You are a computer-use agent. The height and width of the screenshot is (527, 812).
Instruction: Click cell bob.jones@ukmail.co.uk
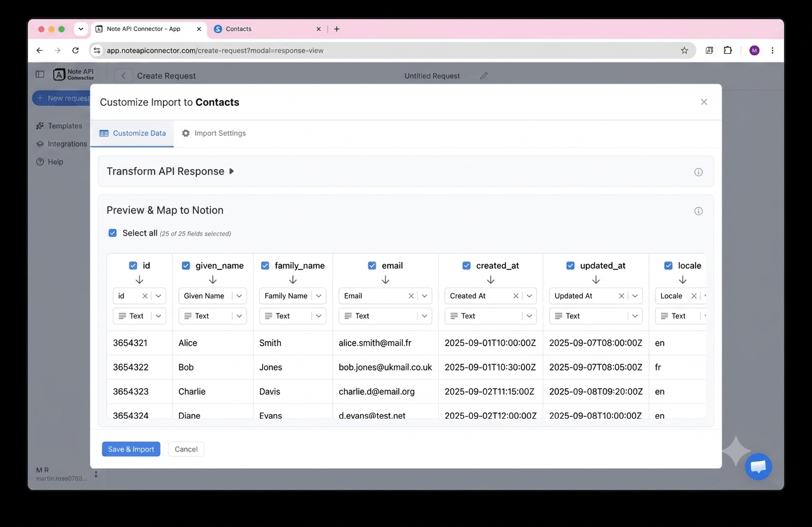(385, 367)
